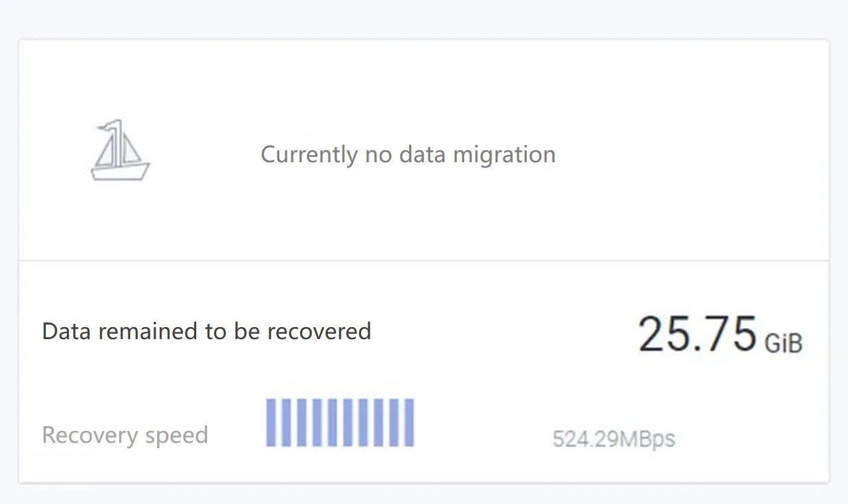848x504 pixels.
Task: Click the GiB unit label
Action: 783,344
